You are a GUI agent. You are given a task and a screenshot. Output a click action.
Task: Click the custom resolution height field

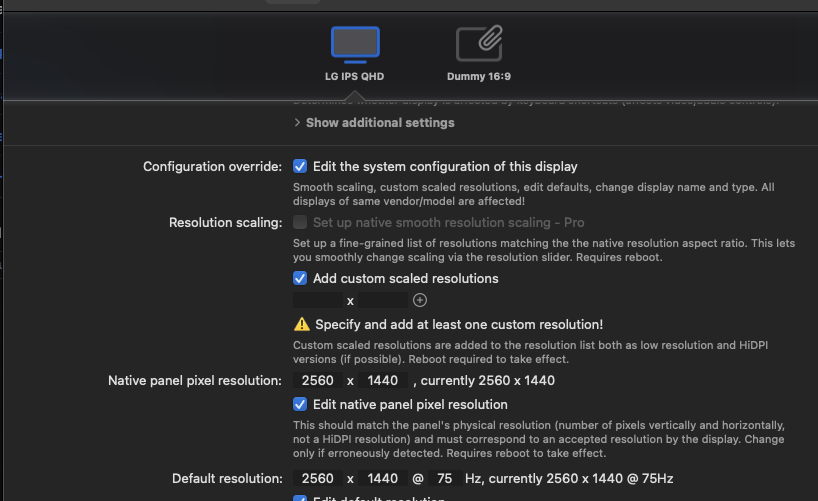[x=382, y=300]
